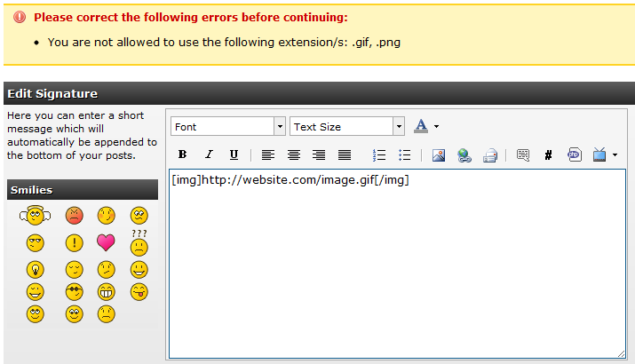Wrap selection in CODE tags (# icon)
This screenshot has height=364, width=635.
point(548,154)
